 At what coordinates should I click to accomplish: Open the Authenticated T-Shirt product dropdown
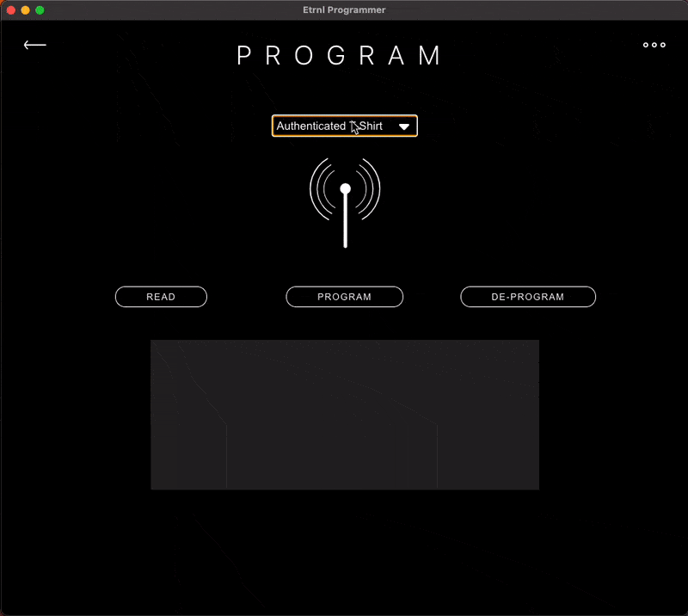coord(344,126)
